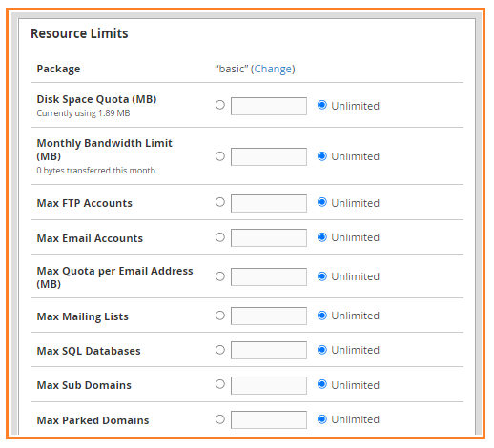Image resolution: width=494 pixels, height=448 pixels.
Task: Select custom radio for Max Parked Domains
Action: click(x=220, y=419)
